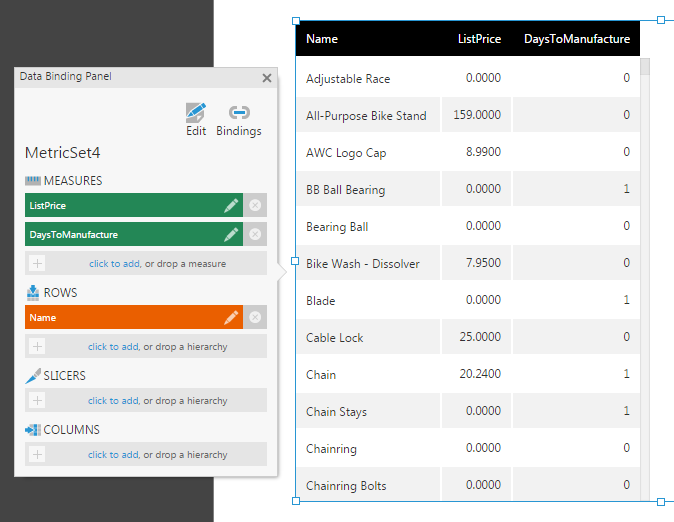
Task: Click the COLUMNS section icon
Action: pyautogui.click(x=33, y=430)
